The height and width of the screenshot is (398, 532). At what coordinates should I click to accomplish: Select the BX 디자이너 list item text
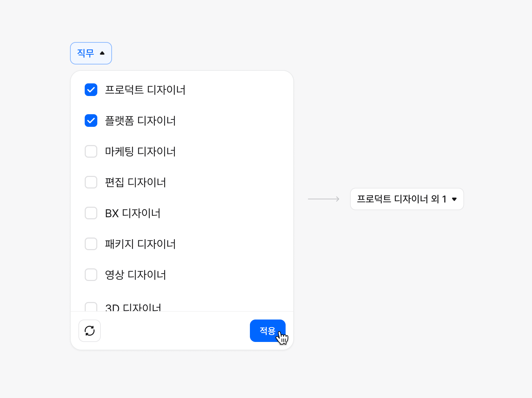pos(133,213)
